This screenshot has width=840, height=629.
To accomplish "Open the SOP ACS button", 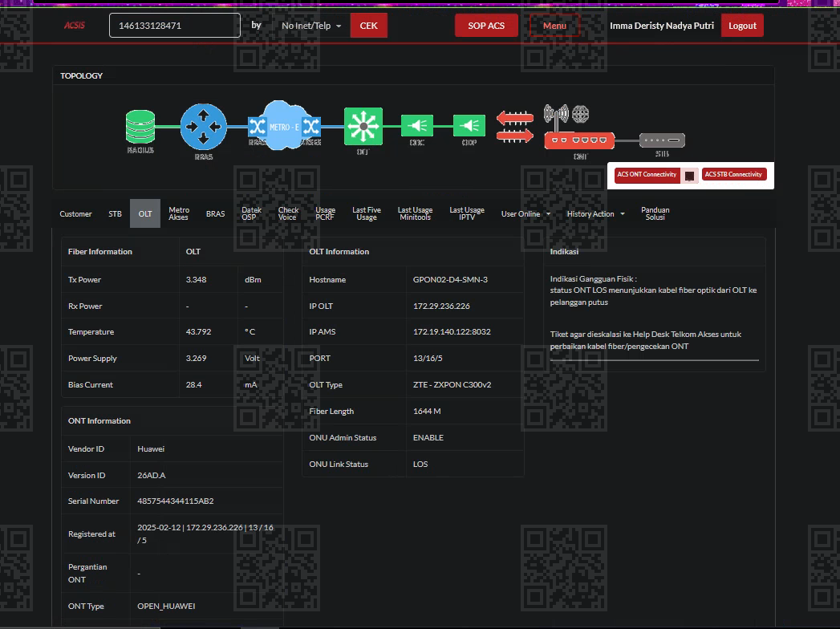I will click(x=486, y=26).
